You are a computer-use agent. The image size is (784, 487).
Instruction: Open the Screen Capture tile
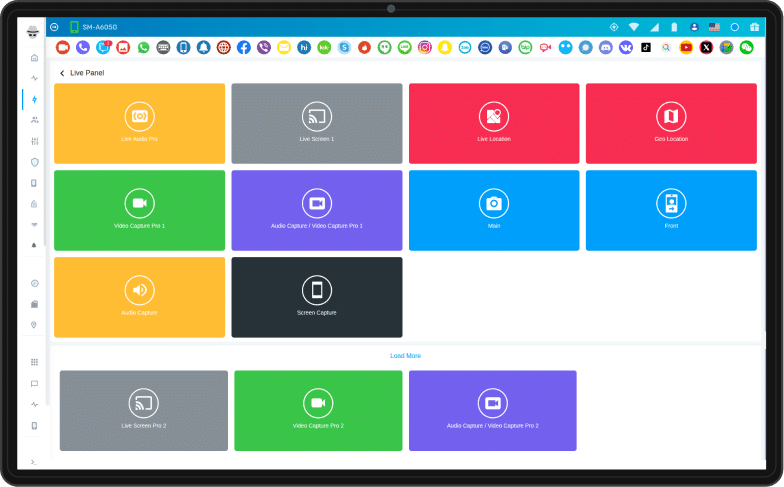tap(317, 297)
